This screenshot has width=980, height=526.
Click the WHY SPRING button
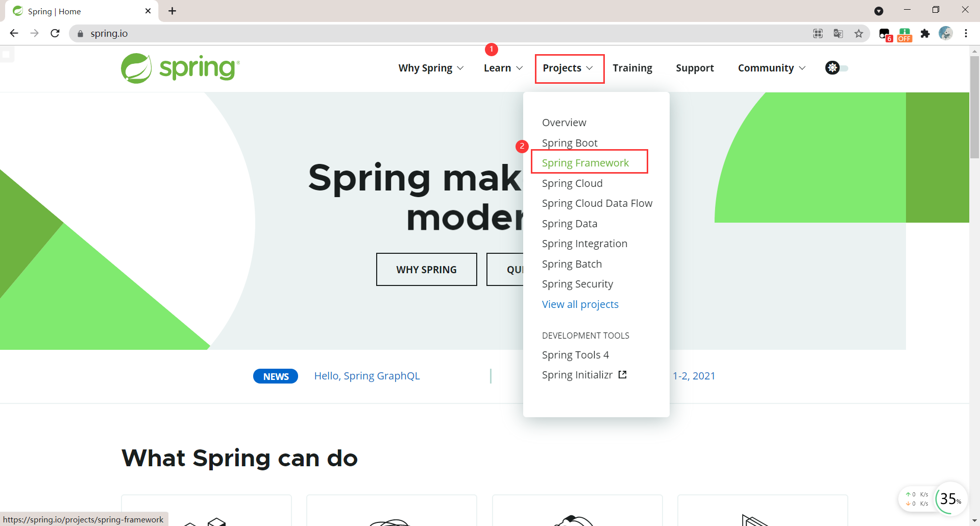pyautogui.click(x=427, y=270)
